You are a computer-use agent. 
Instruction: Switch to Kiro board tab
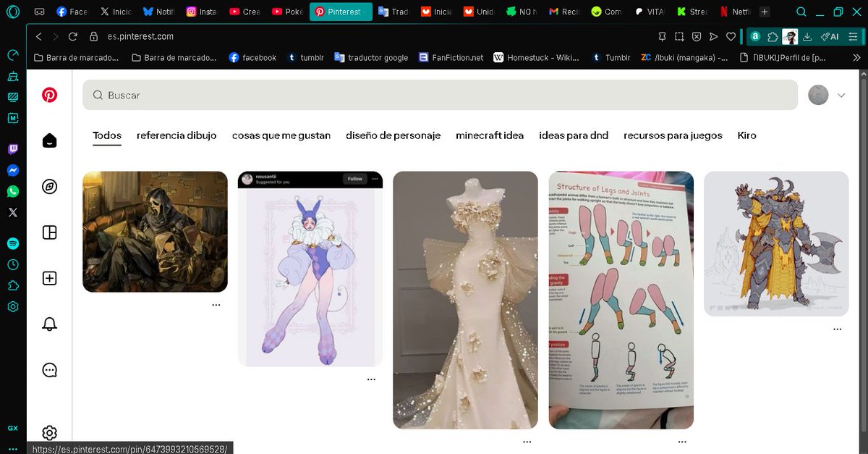point(747,135)
